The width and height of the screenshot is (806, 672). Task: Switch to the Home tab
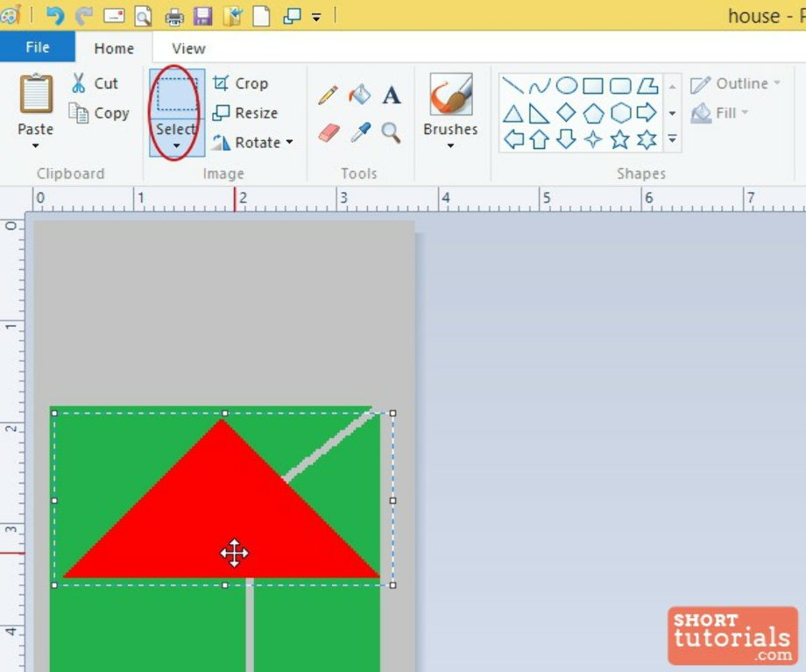(x=114, y=48)
